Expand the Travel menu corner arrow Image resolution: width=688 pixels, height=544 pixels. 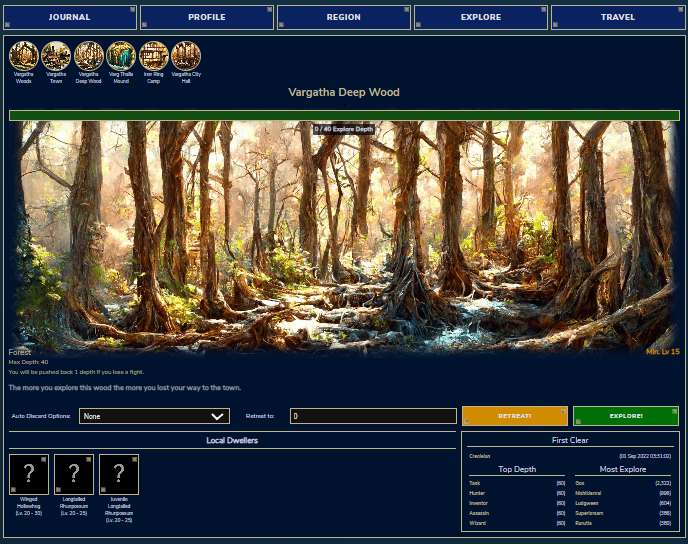pos(680,10)
